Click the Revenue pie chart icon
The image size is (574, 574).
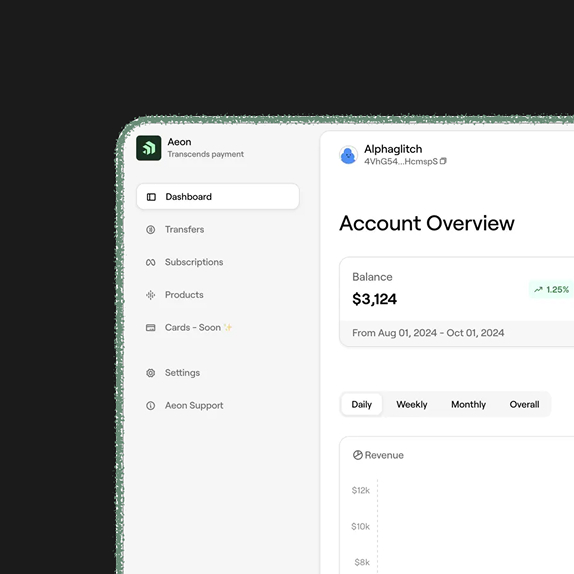click(357, 455)
